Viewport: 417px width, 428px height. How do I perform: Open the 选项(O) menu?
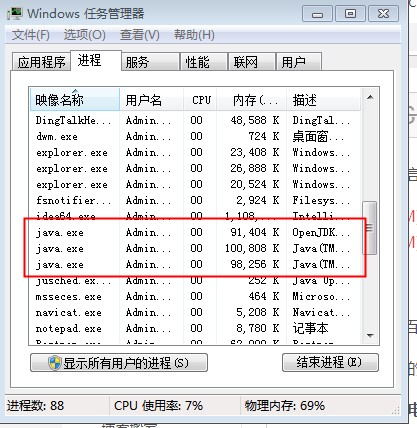[84, 35]
